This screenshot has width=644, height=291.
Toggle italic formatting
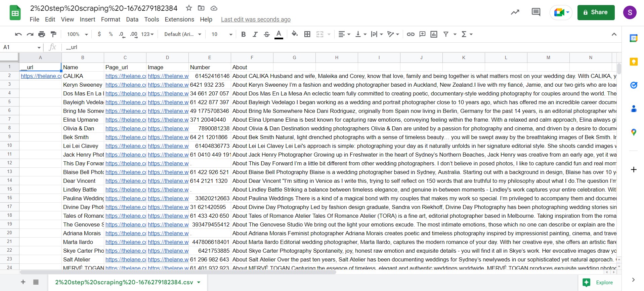255,34
